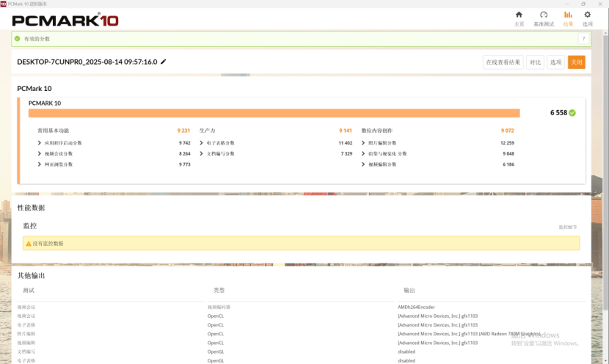The image size is (609, 364).
Task: Go to 基准测试 benchmark icon
Action: point(544,15)
